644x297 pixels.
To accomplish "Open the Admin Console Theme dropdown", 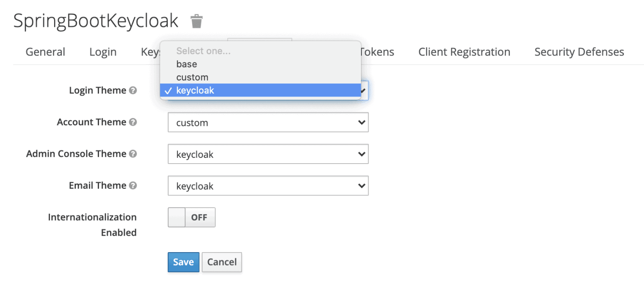I will pyautogui.click(x=268, y=154).
